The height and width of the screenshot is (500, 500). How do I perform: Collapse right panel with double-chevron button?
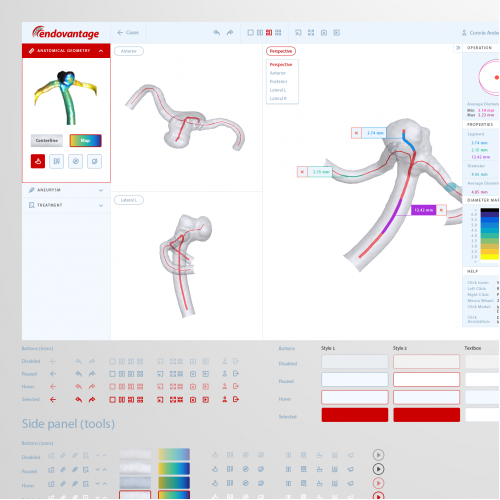click(x=458, y=48)
